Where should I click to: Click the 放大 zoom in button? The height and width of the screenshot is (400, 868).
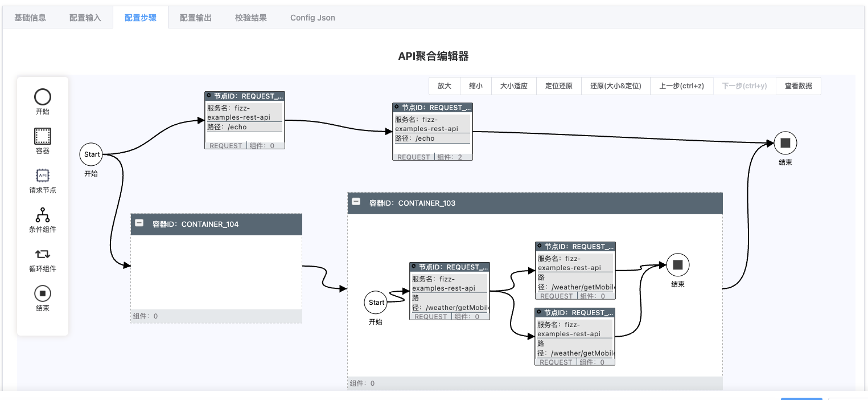tap(444, 86)
